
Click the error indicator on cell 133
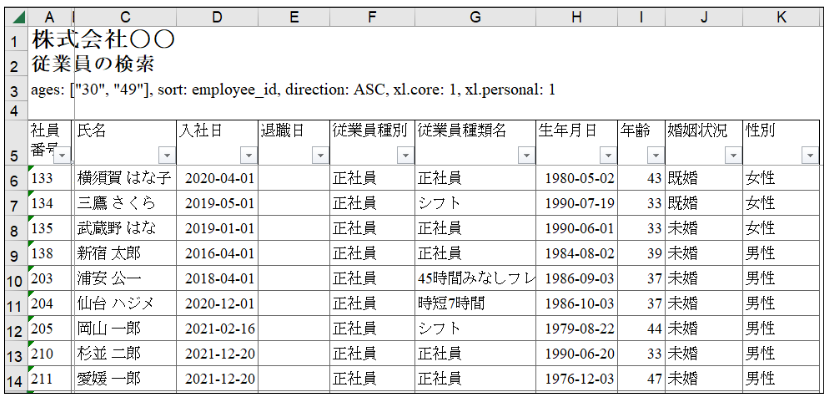click(x=31, y=168)
